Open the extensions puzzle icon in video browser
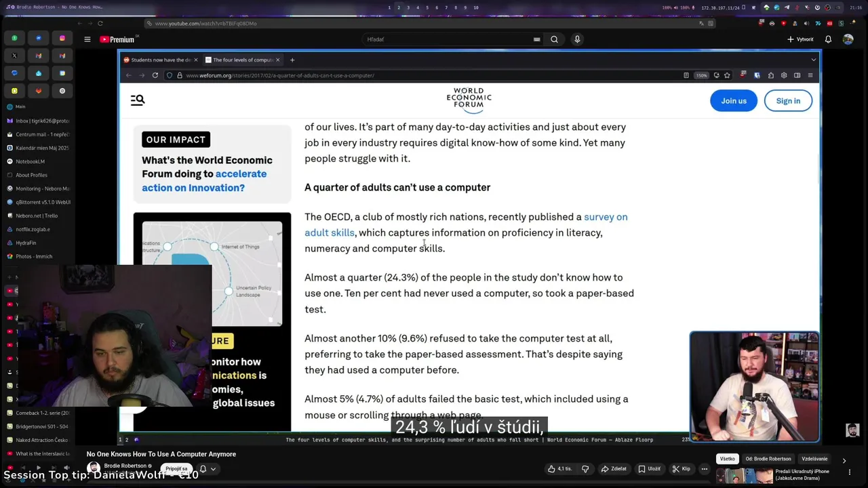Image resolution: width=868 pixels, height=488 pixels. [771, 75]
